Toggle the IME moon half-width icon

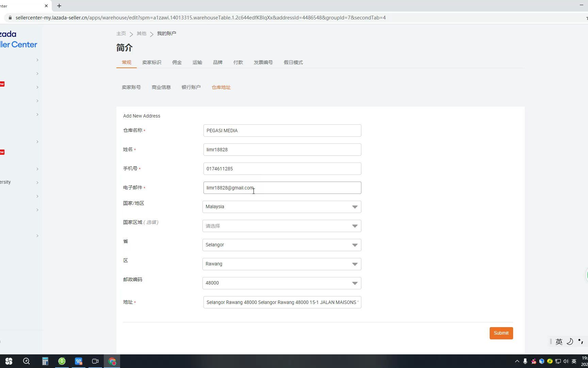pos(570,341)
